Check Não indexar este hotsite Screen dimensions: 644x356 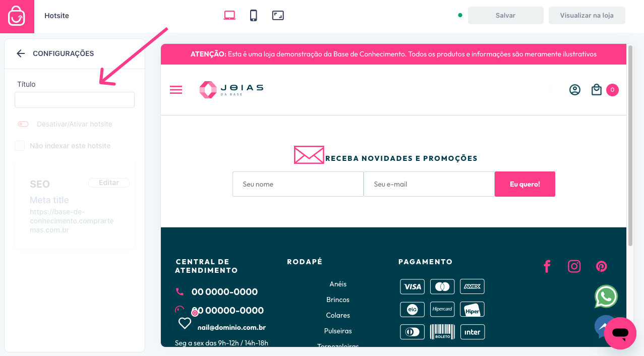tap(20, 146)
